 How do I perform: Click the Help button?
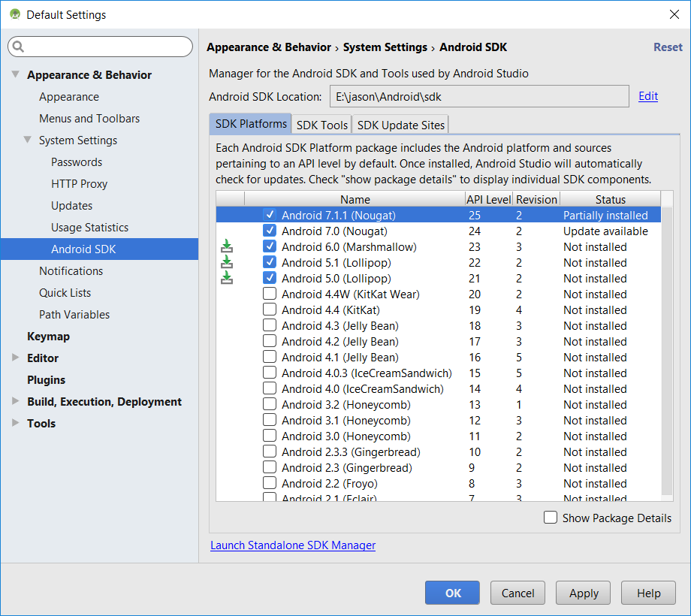(x=648, y=593)
